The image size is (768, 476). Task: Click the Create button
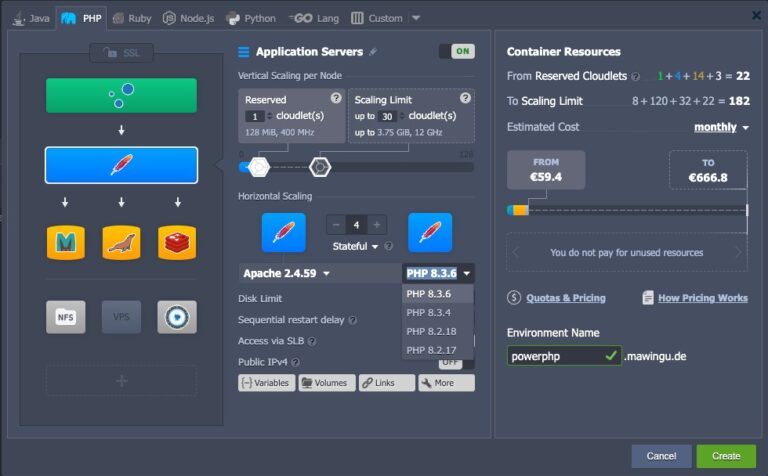725,456
